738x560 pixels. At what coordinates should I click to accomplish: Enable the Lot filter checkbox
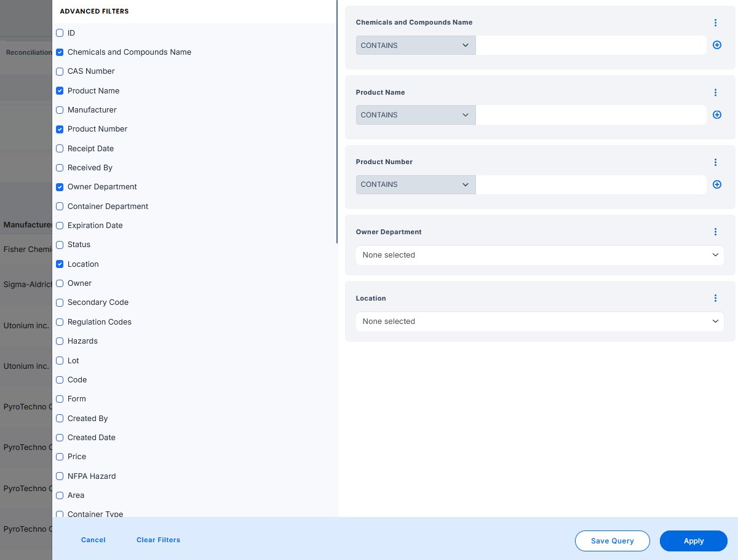point(60,361)
